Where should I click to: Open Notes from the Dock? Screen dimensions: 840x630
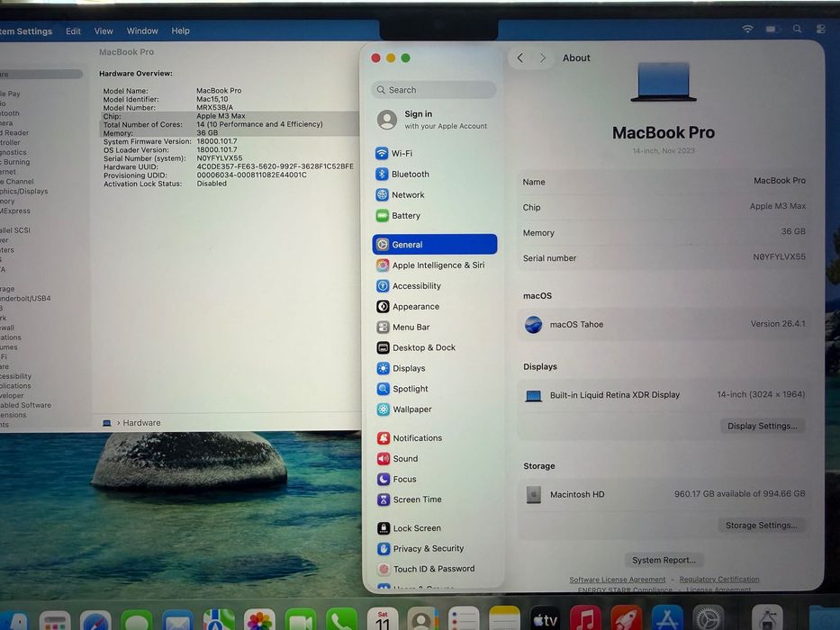[503, 619]
